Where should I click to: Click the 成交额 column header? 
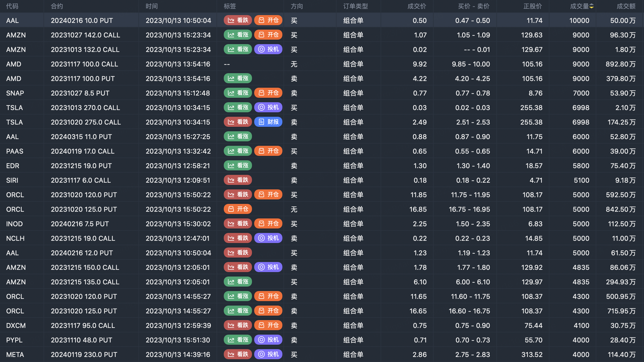(626, 6)
